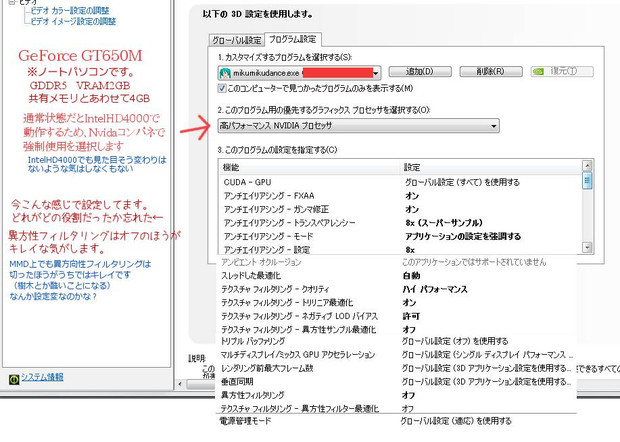Click the 自動 value
The image size is (620, 442).
coord(411,276)
